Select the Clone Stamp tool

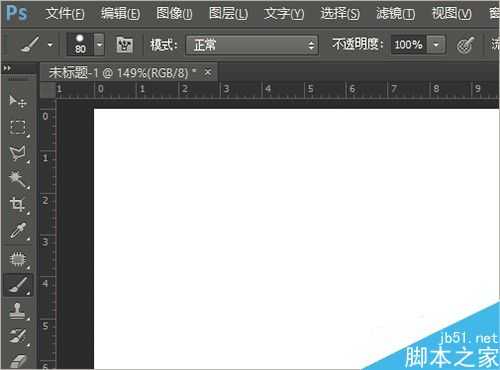tap(18, 311)
